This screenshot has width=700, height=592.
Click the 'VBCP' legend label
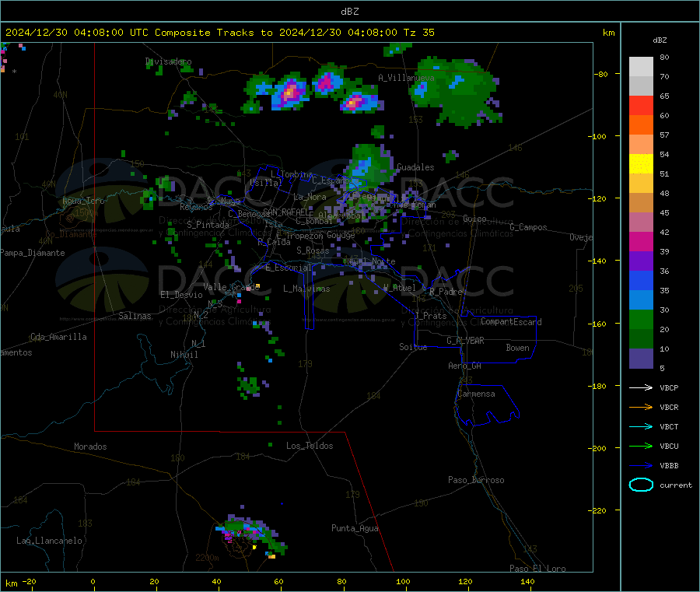click(x=669, y=387)
